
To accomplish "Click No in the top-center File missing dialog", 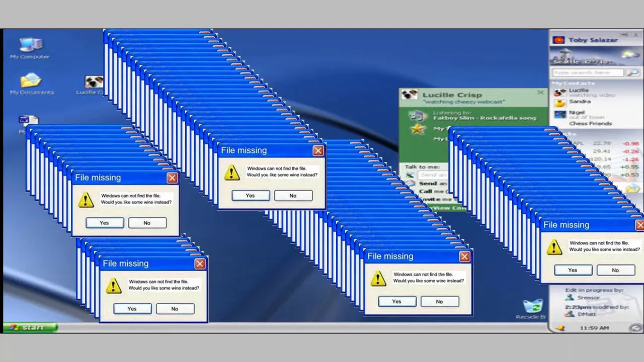I will 293,196.
